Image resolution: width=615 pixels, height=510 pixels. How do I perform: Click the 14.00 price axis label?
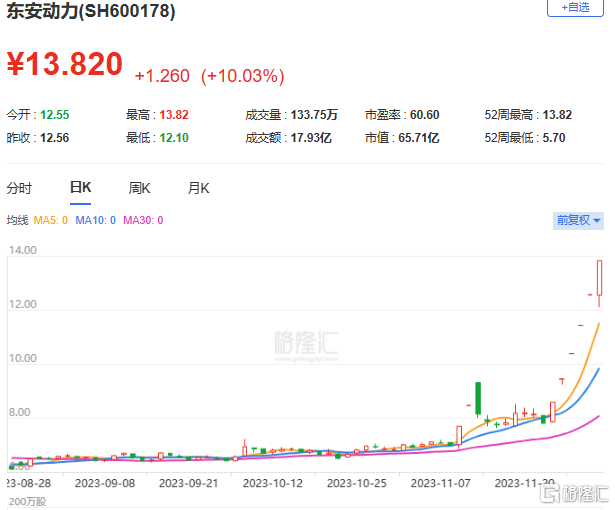(23, 250)
